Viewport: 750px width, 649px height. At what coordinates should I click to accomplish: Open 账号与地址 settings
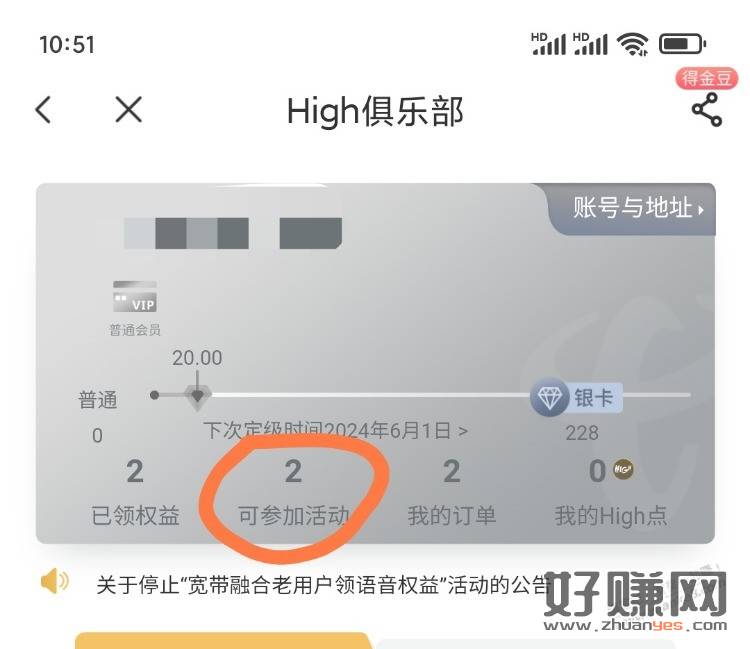[x=639, y=208]
